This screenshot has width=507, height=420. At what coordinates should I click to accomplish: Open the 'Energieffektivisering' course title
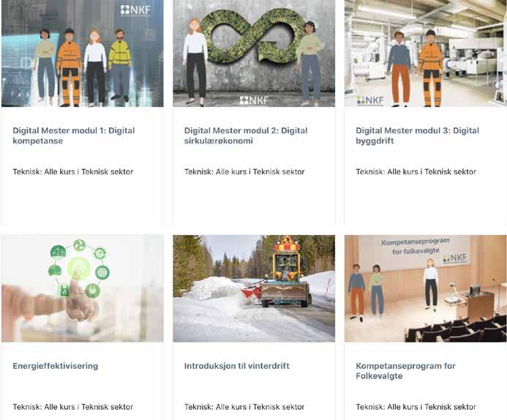click(56, 366)
